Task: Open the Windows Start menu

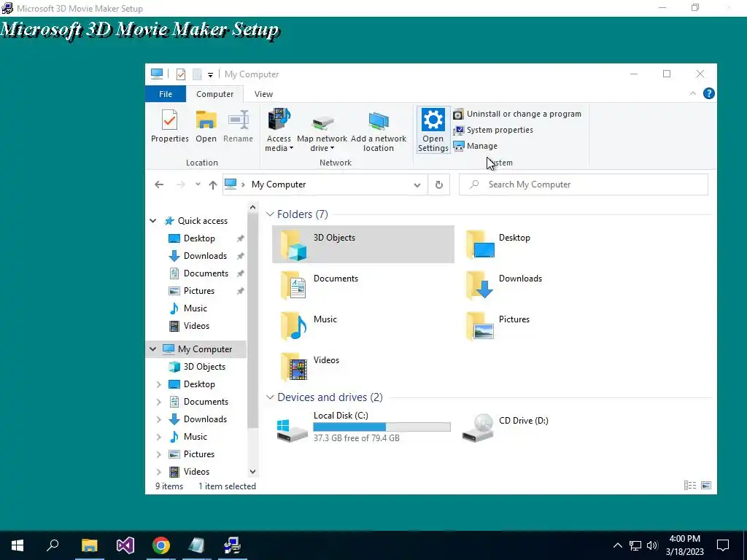Action: point(18,545)
